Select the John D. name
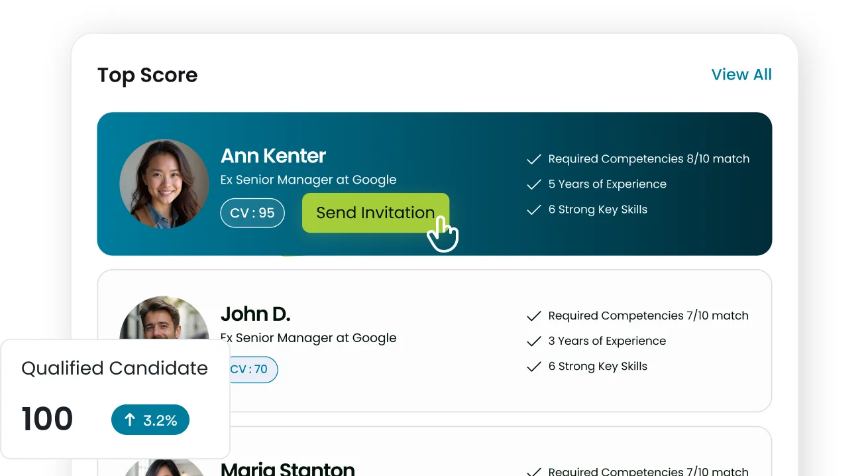The height and width of the screenshot is (476, 868). [255, 313]
